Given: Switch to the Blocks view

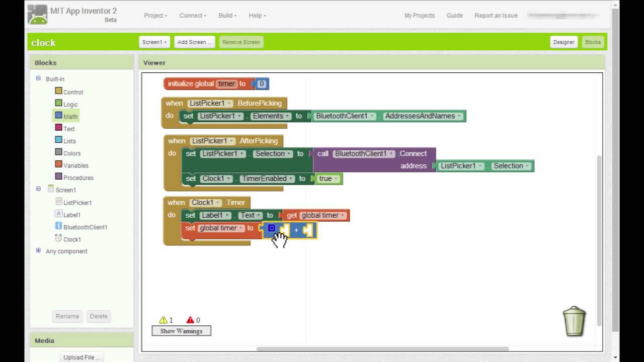Looking at the screenshot, I should pyautogui.click(x=593, y=42).
